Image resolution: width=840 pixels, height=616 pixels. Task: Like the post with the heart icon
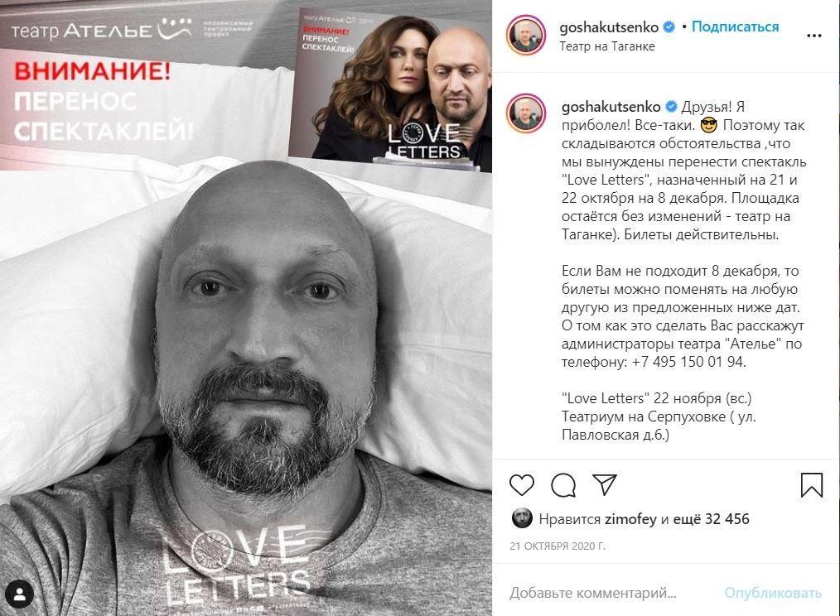pyautogui.click(x=521, y=484)
